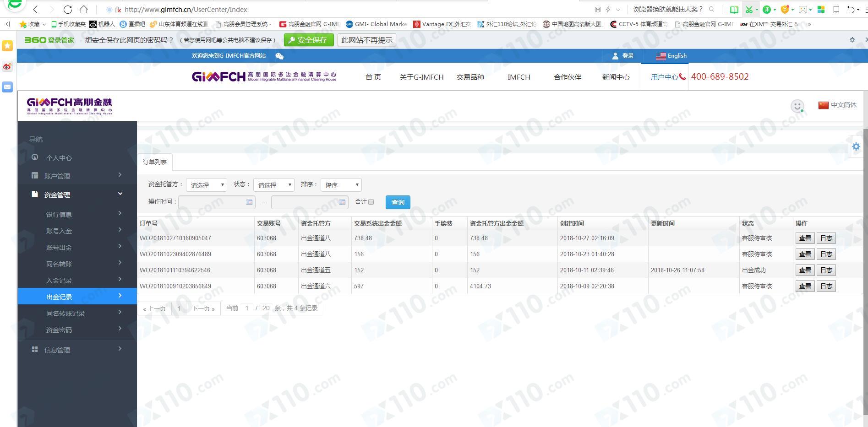
Task: Click the browser undo arrow icon
Action: pos(851,9)
